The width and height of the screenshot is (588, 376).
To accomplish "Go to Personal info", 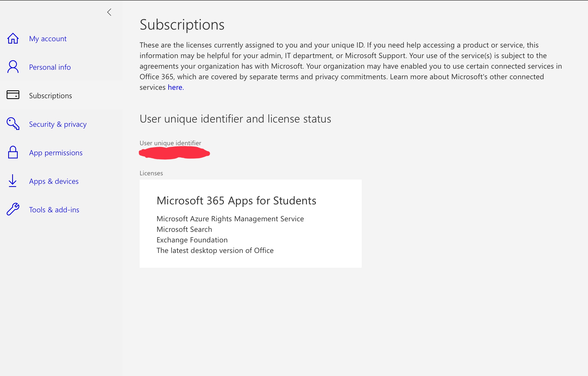I will (50, 67).
